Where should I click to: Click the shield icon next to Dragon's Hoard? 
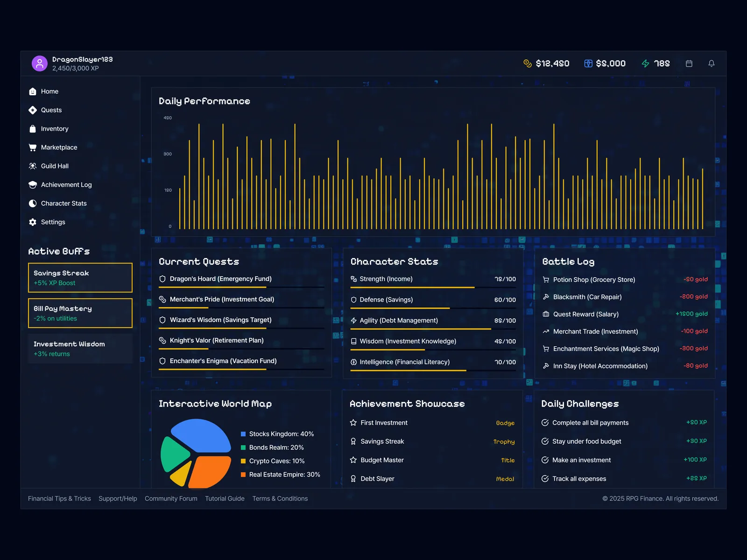(x=162, y=279)
